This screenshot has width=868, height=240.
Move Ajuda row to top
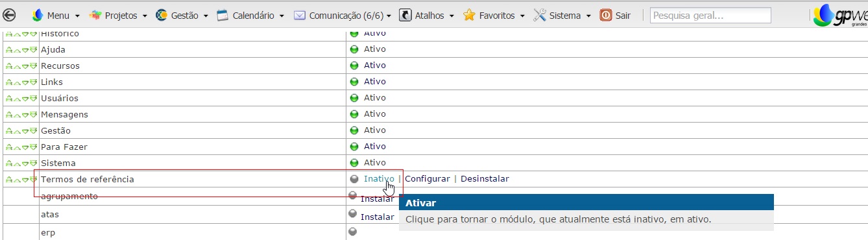9,49
